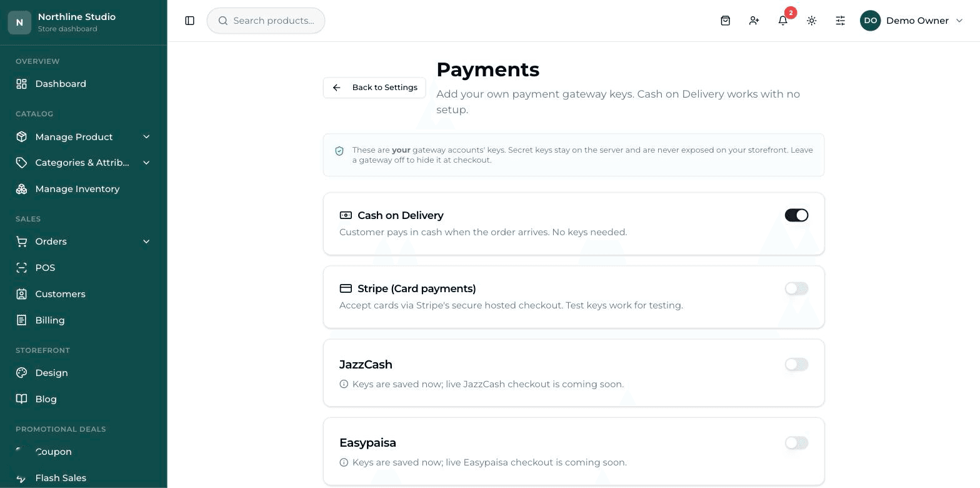Screen dimensions: 980x488
Task: Enable the Stripe card payments switch
Action: click(x=797, y=288)
